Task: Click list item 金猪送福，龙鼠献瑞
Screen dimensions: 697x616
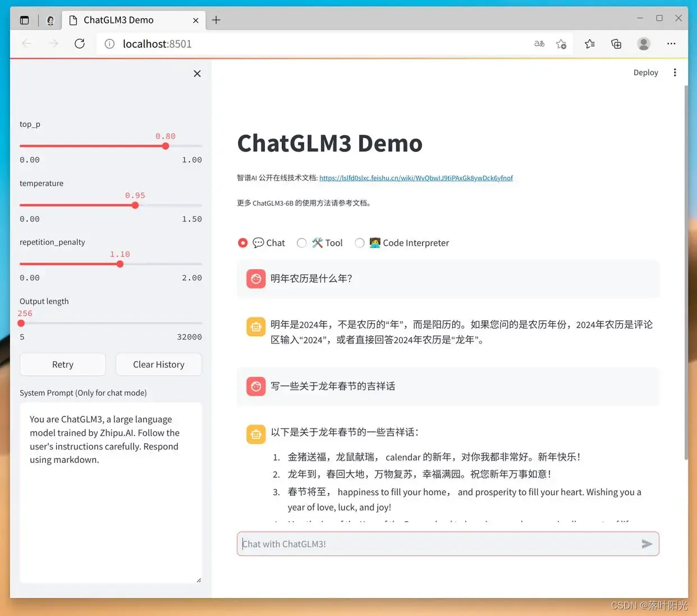Action: 434,457
